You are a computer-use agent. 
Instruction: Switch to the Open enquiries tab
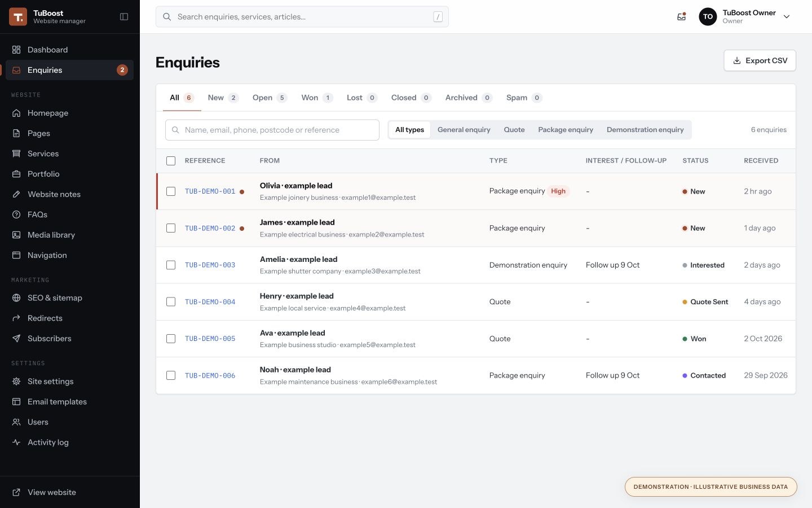point(270,98)
